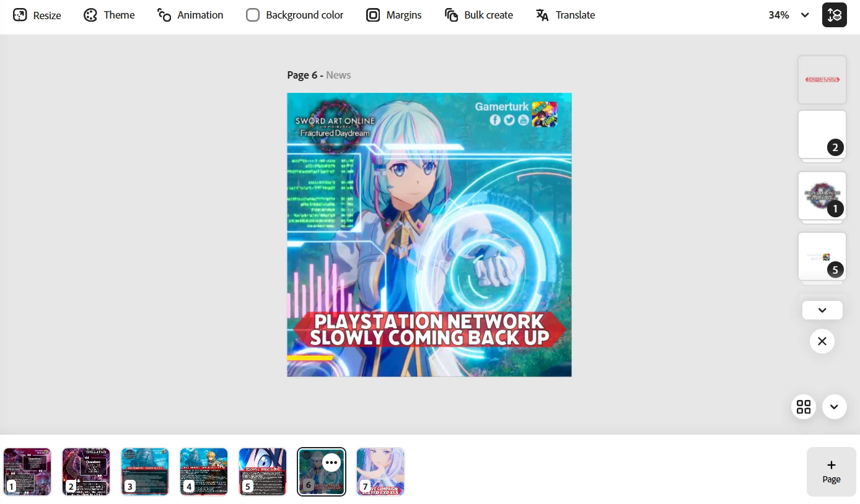Open the grid view of pages
Image resolution: width=860 pixels, height=504 pixels.
(804, 407)
